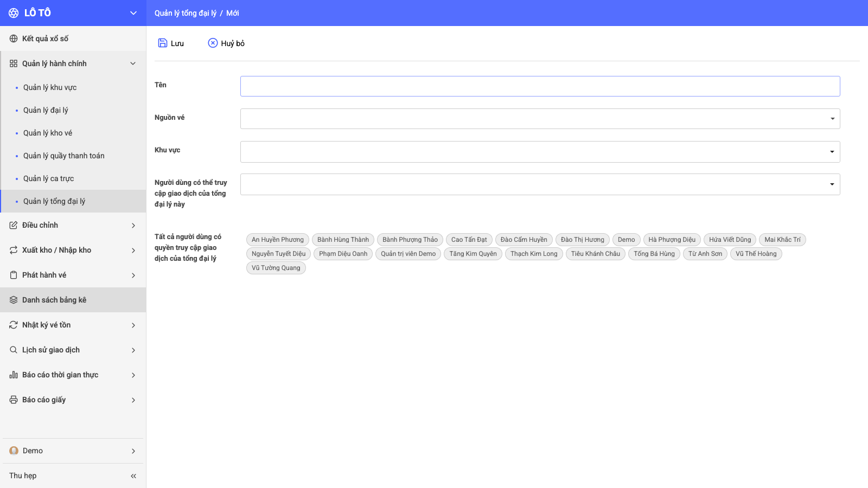Focus the Tên text input field
Image resolution: width=868 pixels, height=488 pixels.
(540, 86)
